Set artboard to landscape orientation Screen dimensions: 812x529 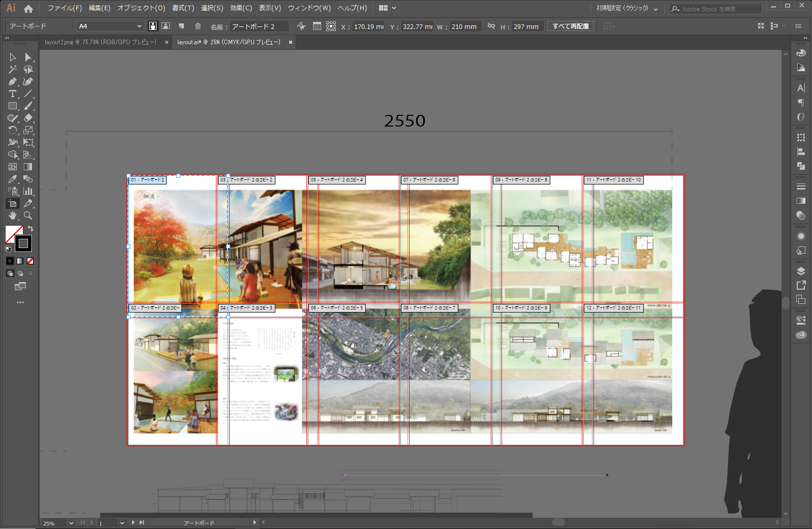[166, 26]
